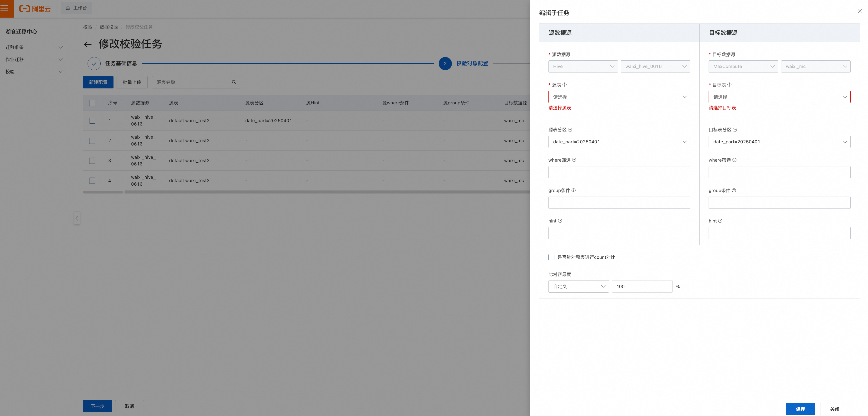Check the row 2 checkbox

[x=92, y=141]
